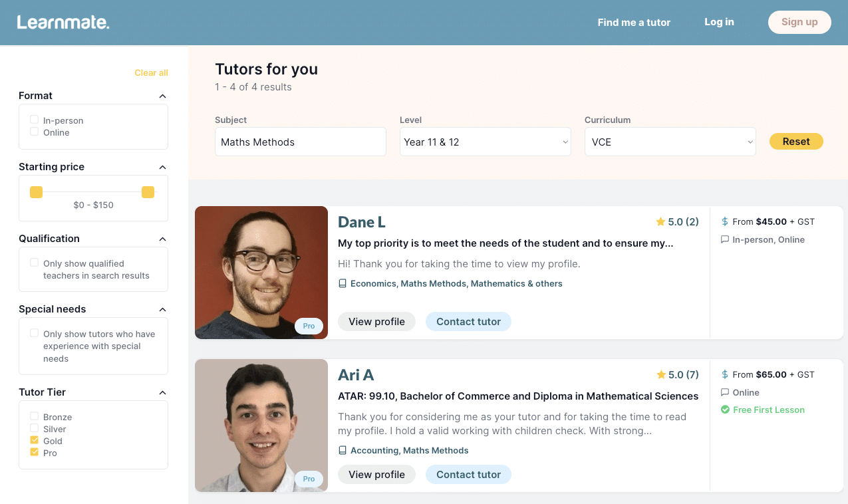The image size is (848, 504).
Task: Open the Curriculum dropdown showing VCE
Action: click(670, 142)
